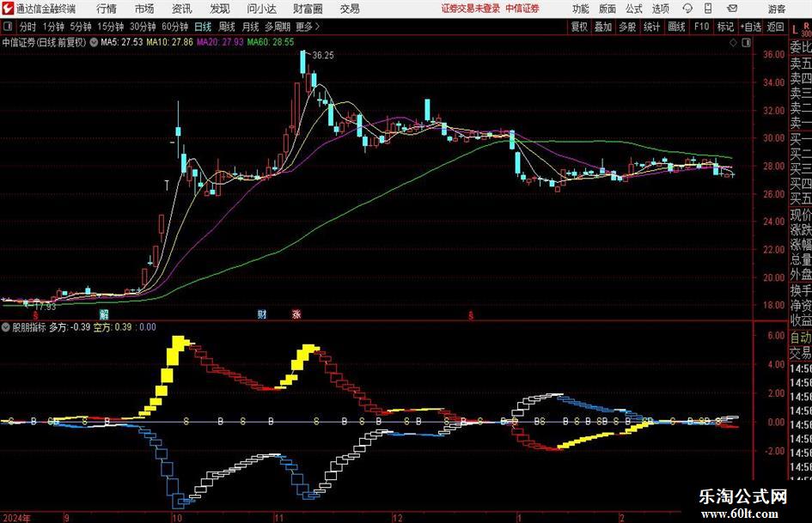Open the 选项 menu
This screenshot has width=812, height=523.
click(660, 9)
